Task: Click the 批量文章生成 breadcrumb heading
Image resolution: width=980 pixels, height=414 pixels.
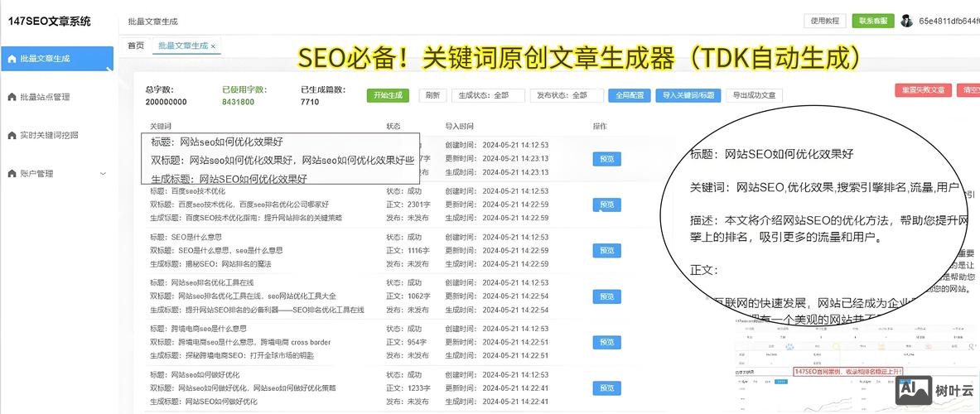Action: click(x=153, y=22)
